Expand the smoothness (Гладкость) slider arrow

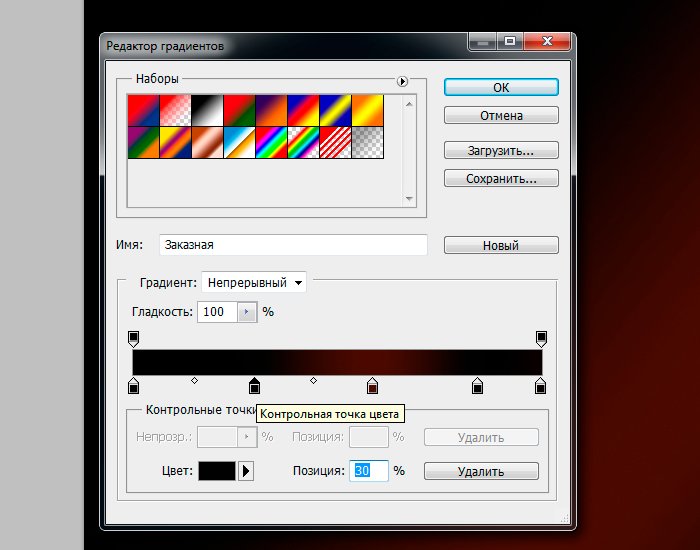pyautogui.click(x=247, y=312)
